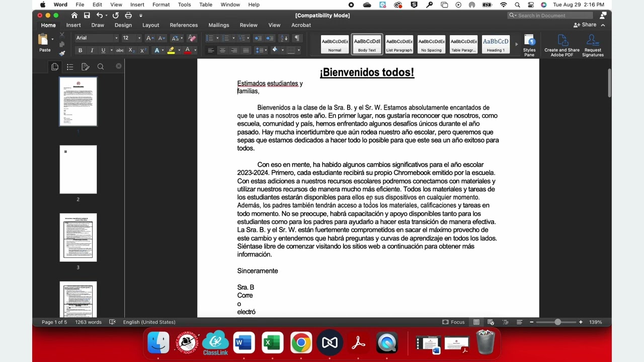Click the Copy icon in the ribbon
The image size is (644, 362).
[62, 44]
